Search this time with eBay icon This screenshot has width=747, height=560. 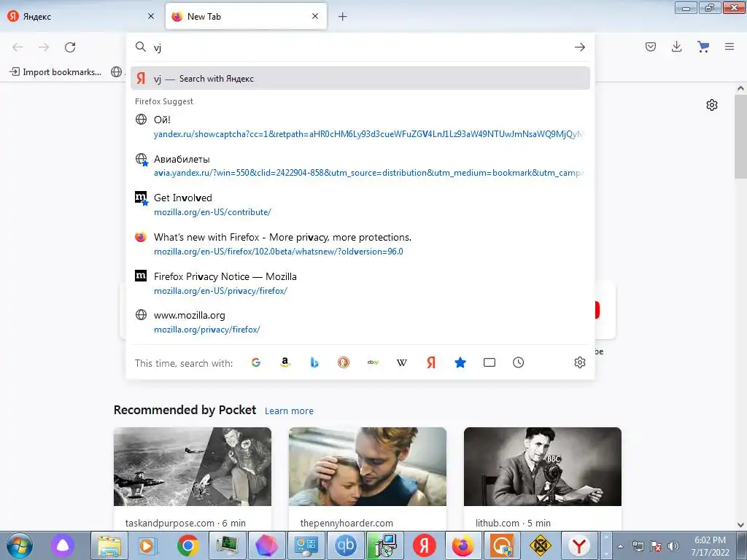tap(373, 363)
